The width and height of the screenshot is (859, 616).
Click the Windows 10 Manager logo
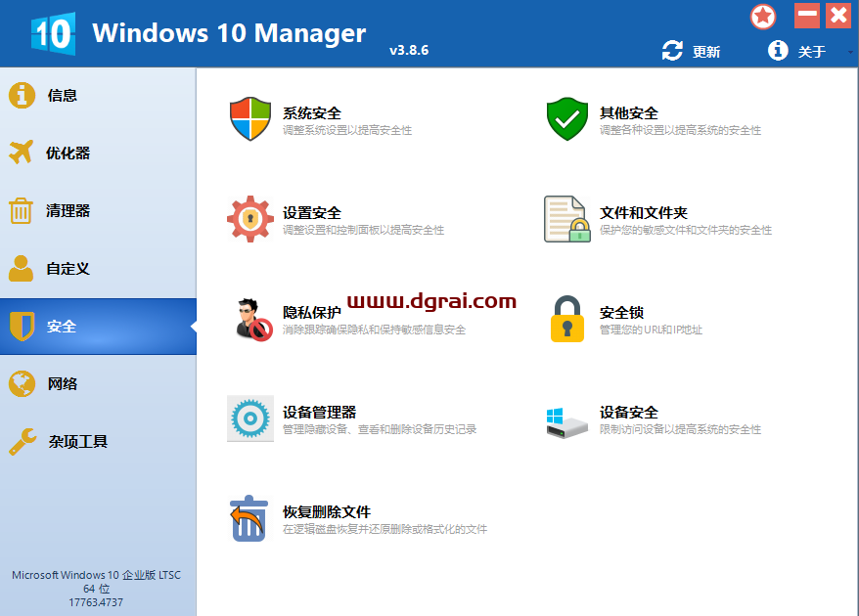[x=53, y=33]
